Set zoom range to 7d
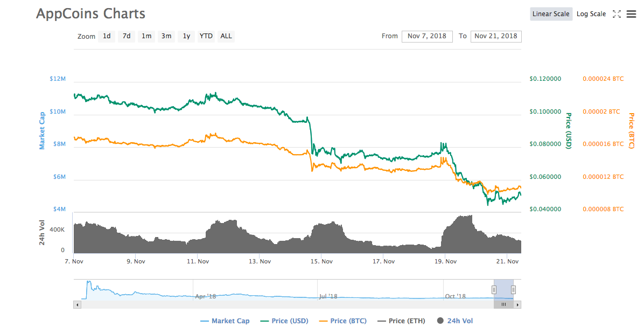The width and height of the screenshot is (644, 327). [x=127, y=36]
